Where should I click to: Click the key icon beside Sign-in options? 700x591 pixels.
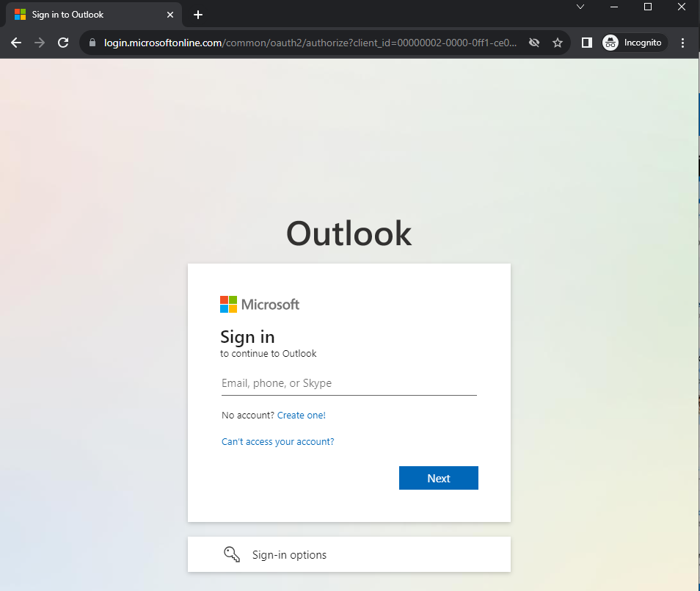[x=232, y=554]
